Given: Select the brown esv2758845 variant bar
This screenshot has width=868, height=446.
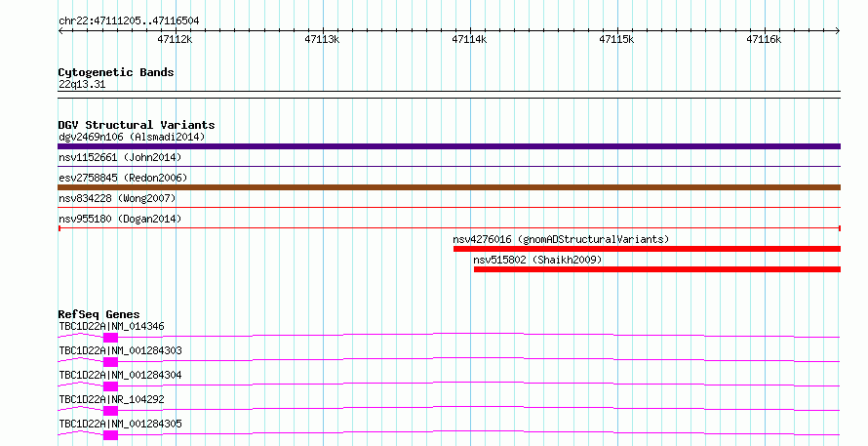Looking at the screenshot, I should click(x=449, y=187).
